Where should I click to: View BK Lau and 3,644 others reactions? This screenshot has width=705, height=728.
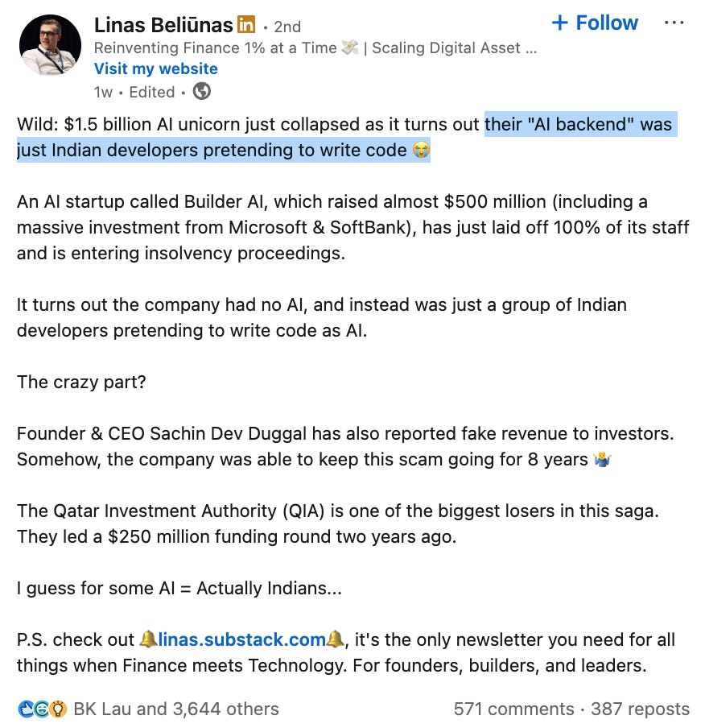pos(176,709)
